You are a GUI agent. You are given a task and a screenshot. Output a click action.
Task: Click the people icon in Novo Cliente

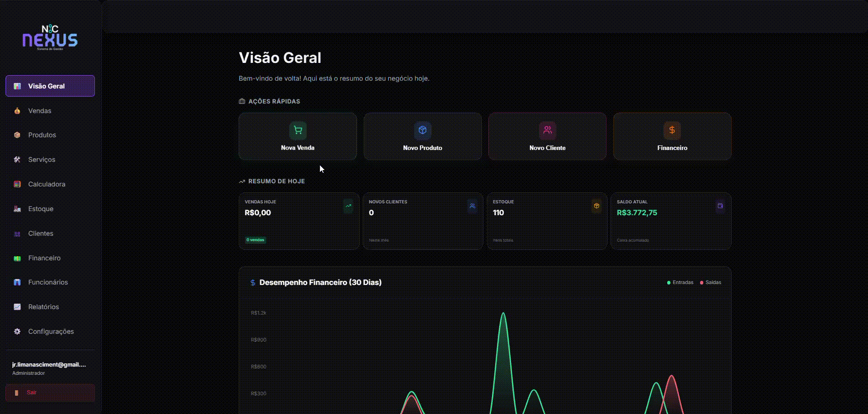pyautogui.click(x=547, y=130)
